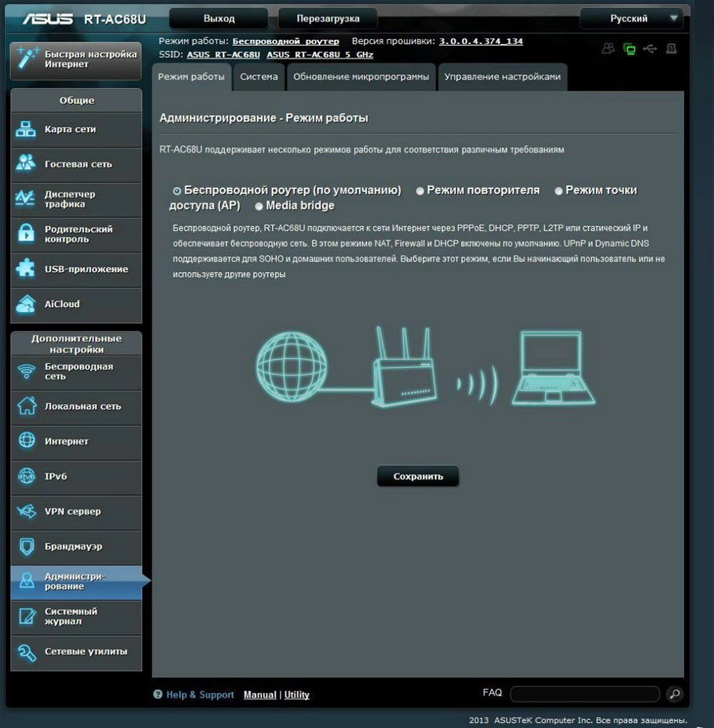Select Беспроводной роутер (по умолчанию) mode
This screenshot has height=728, width=714.
click(x=176, y=191)
